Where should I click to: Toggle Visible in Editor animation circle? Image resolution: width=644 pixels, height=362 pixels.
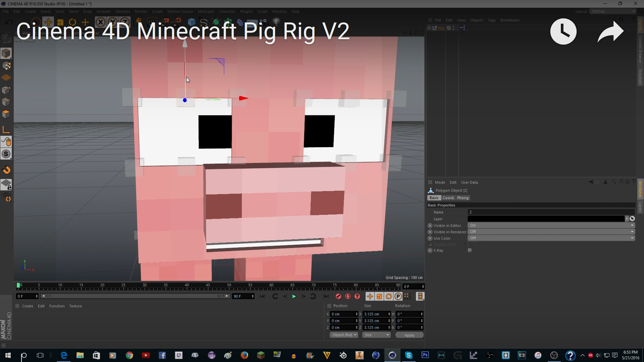click(430, 226)
